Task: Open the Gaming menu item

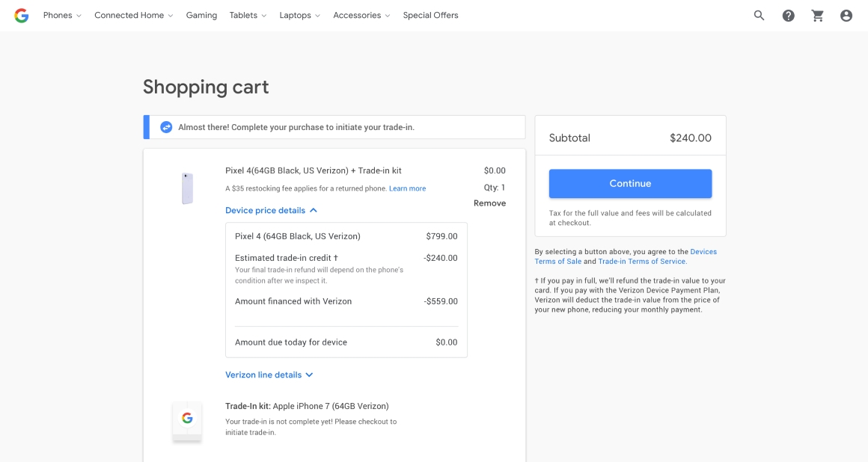Action: (x=201, y=16)
